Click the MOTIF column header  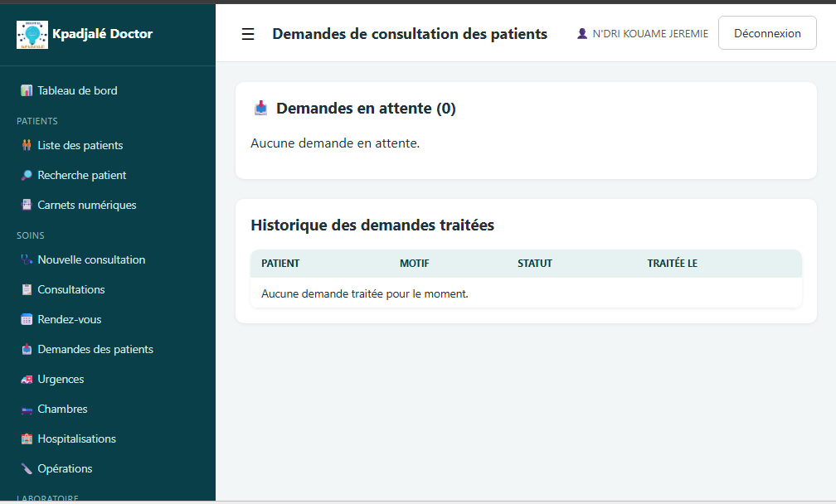[415, 263]
